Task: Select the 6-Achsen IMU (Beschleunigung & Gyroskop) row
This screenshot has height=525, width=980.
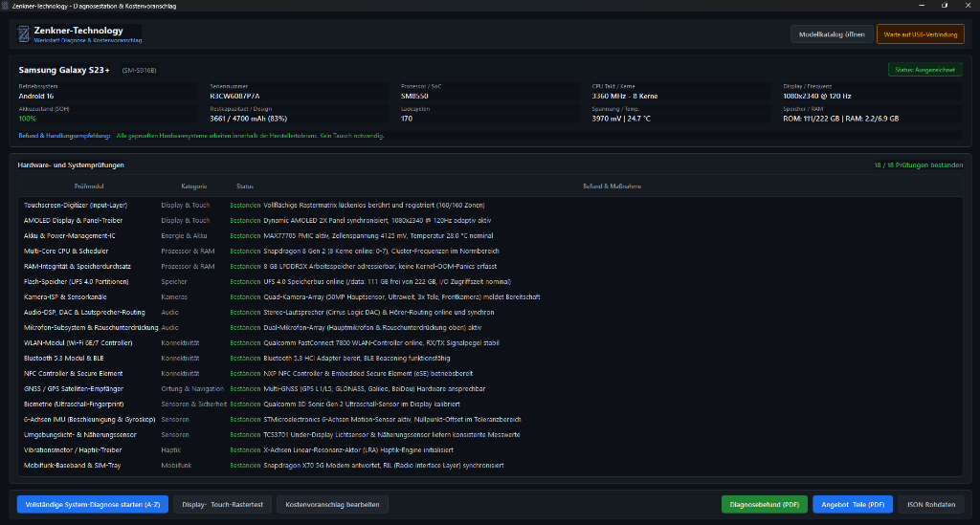Action: 490,419
